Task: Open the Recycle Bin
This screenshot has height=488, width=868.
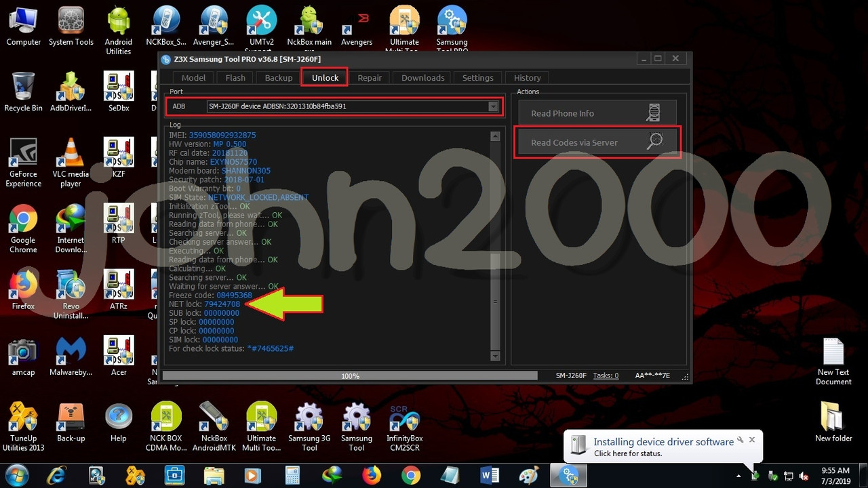Action: click(23, 91)
